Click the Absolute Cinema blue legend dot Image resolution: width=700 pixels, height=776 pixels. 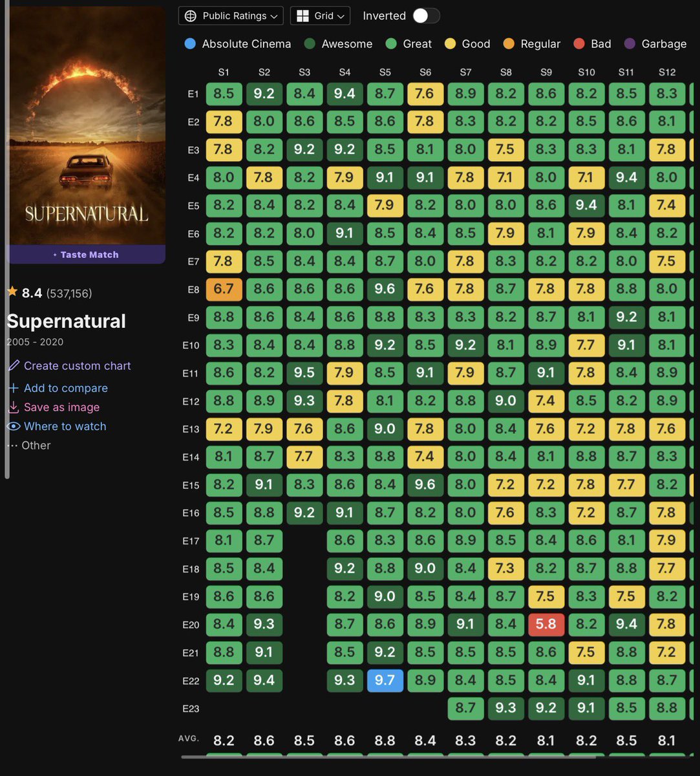tap(190, 44)
